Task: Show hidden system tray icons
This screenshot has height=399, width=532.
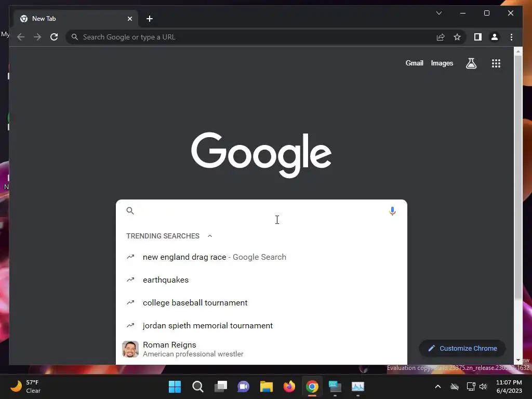Action: [x=438, y=387]
